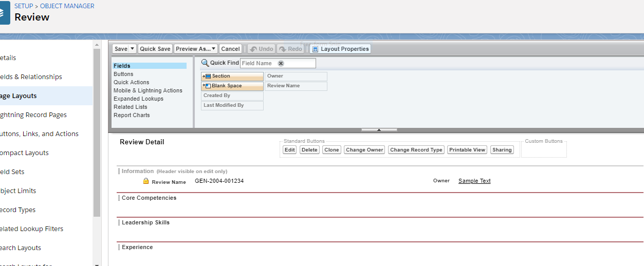This screenshot has width=644, height=266.
Task: Click the Blank Space palette item icon
Action: click(x=207, y=86)
